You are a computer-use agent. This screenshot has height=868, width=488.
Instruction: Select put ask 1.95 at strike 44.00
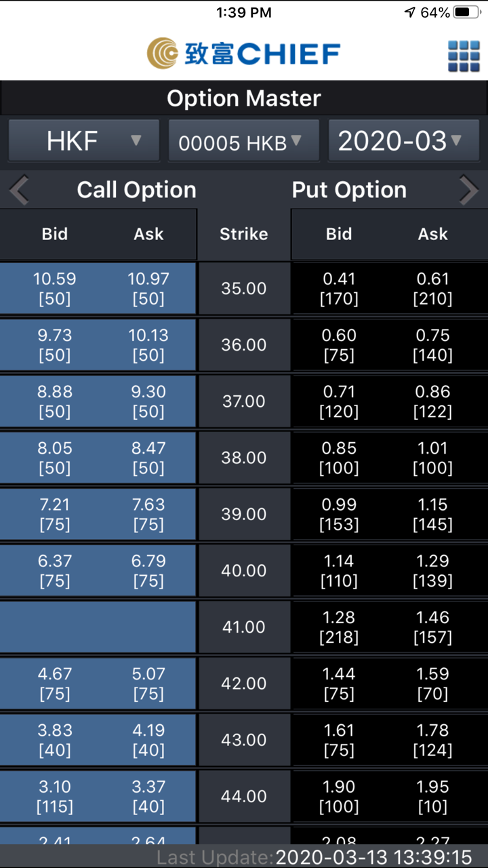[432, 796]
